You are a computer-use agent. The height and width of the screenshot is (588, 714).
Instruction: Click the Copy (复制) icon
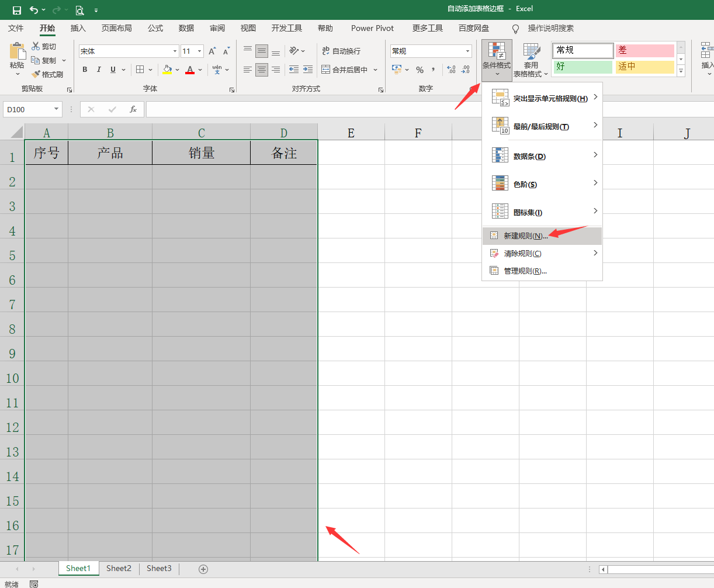pyautogui.click(x=36, y=60)
